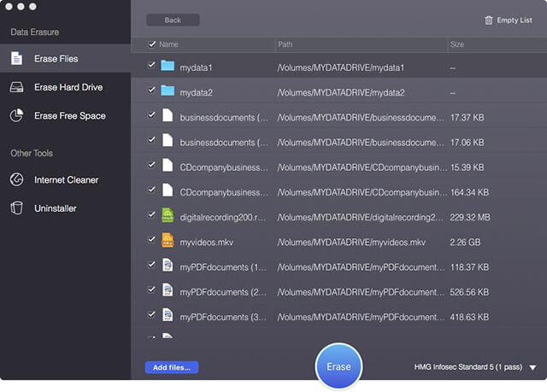Click the orange myvideos.mkv file icon
The width and height of the screenshot is (547, 392).
pyautogui.click(x=168, y=240)
